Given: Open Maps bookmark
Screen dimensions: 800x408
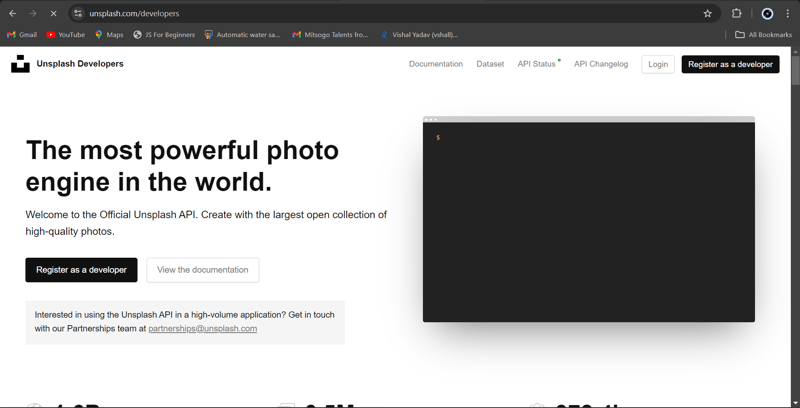Looking at the screenshot, I should click(x=109, y=35).
